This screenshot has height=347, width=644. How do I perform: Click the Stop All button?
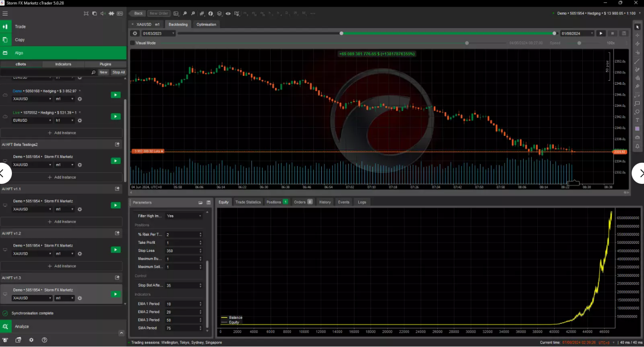pyautogui.click(x=118, y=72)
